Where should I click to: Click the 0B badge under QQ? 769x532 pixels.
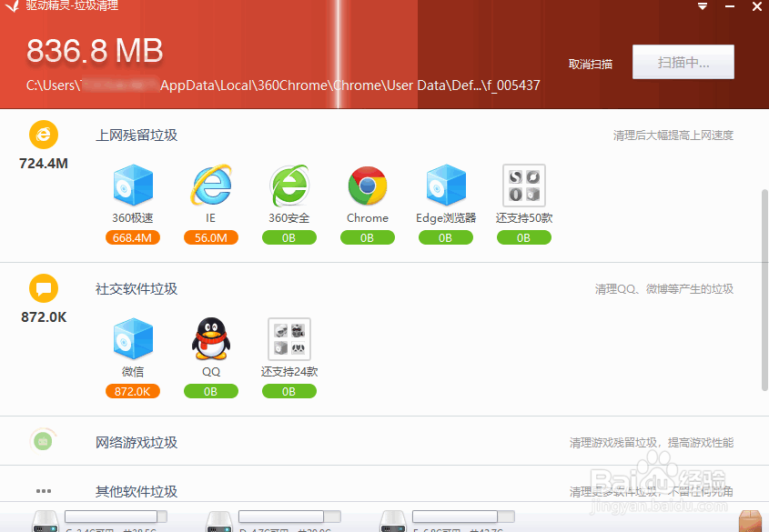211,391
